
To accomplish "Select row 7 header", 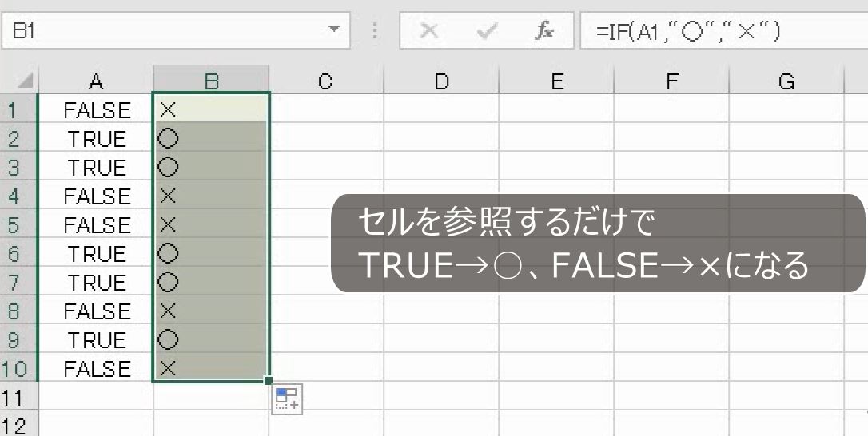I will tap(19, 280).
